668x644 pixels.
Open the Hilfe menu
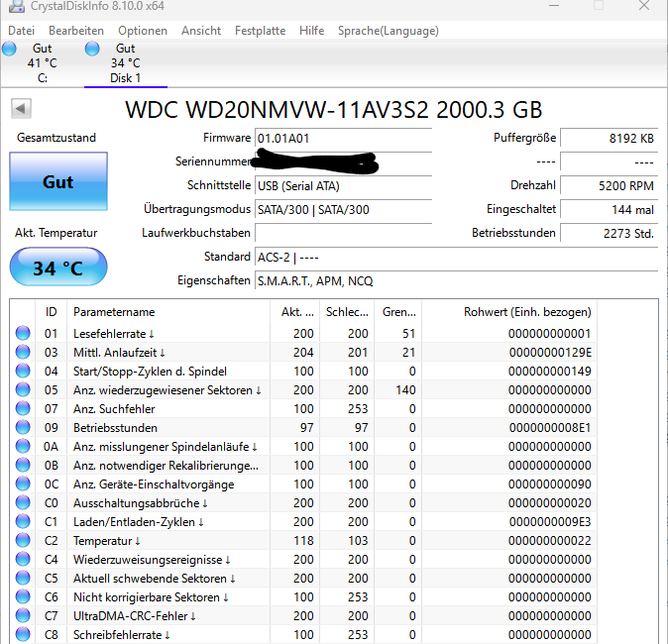click(312, 31)
